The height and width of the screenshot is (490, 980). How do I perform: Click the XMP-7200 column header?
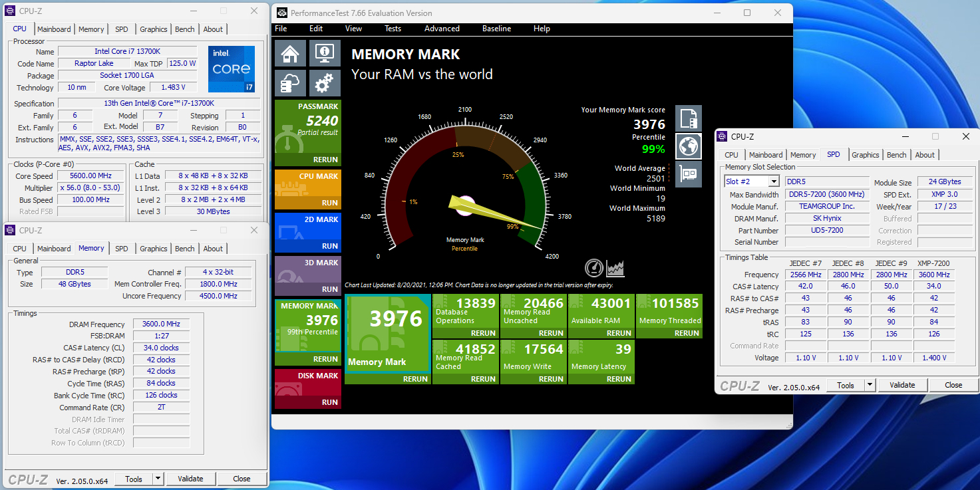click(x=934, y=263)
